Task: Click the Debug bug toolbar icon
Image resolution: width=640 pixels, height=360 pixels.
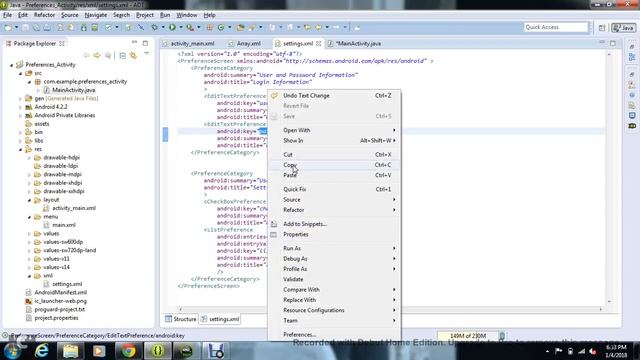Action: coord(155,27)
